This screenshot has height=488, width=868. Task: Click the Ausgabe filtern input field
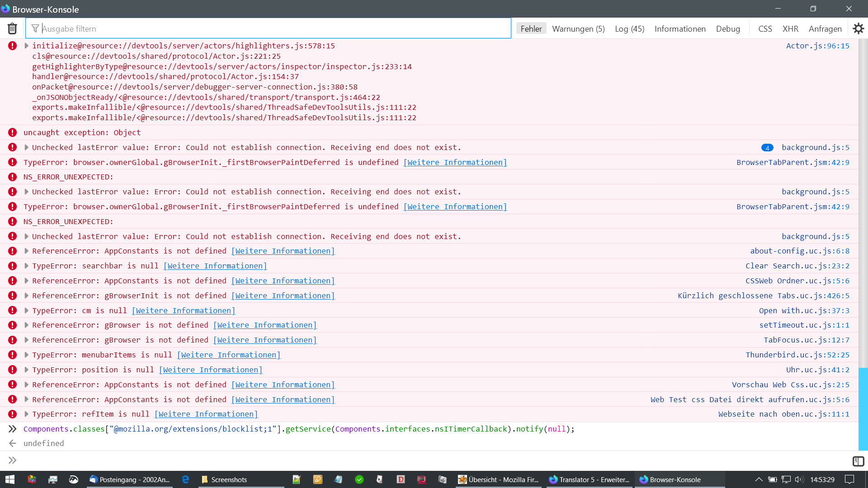(x=271, y=28)
